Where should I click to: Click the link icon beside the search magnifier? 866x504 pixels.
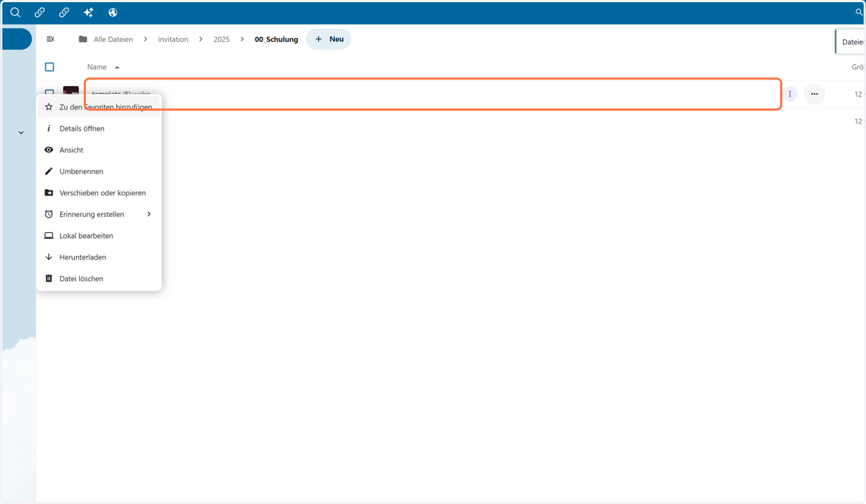click(40, 12)
